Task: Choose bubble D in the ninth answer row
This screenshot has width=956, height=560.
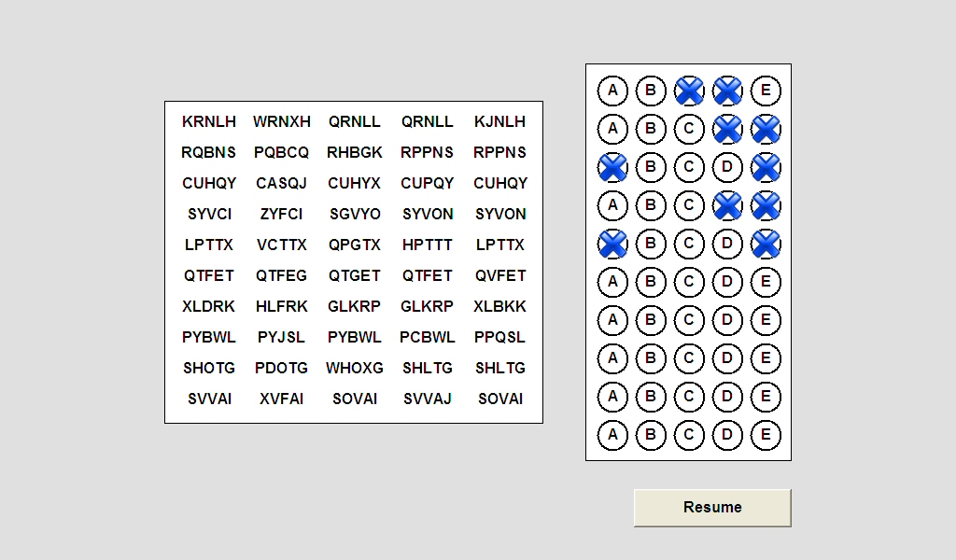Action: [727, 397]
